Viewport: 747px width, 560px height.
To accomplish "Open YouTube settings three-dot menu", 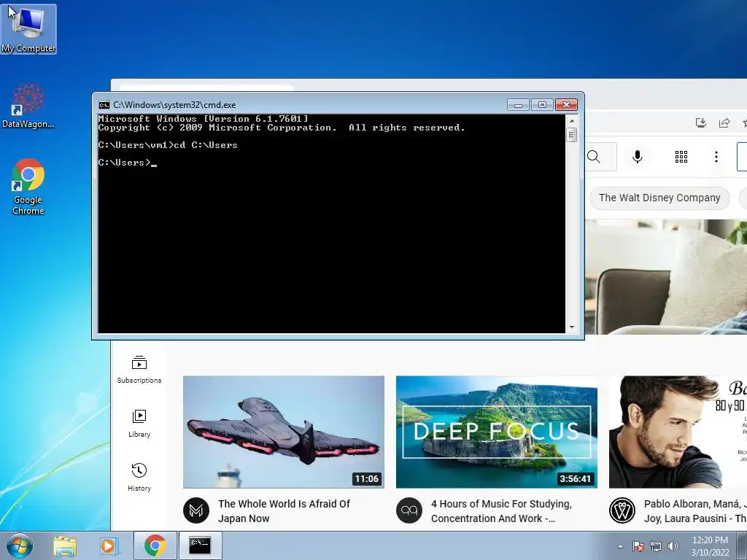I will click(716, 157).
